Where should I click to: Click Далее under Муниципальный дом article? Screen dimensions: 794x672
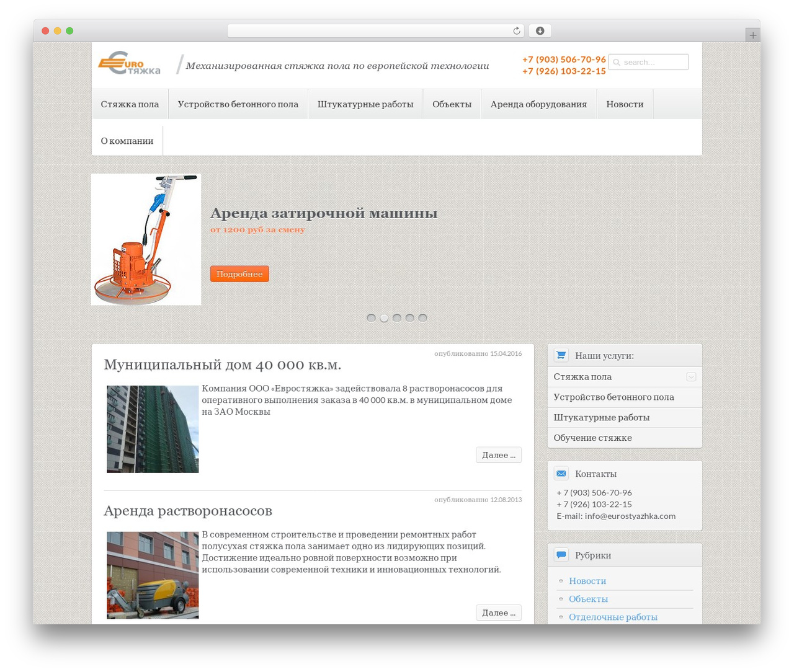(x=499, y=455)
